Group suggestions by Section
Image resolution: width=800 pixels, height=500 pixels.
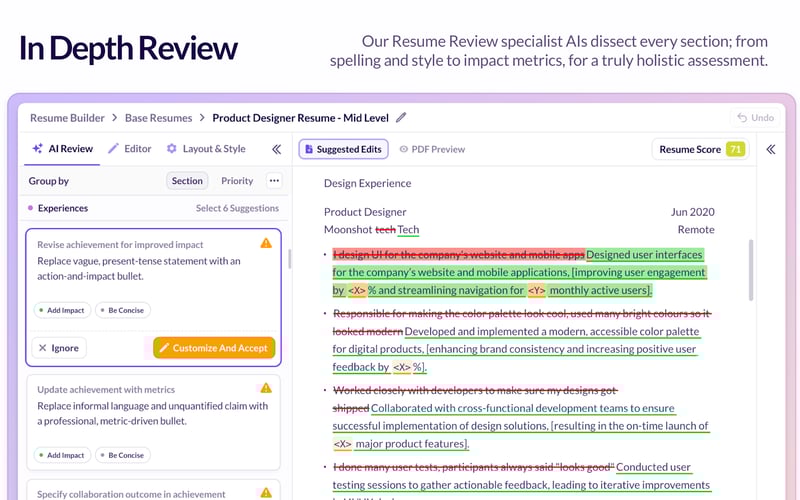pyautogui.click(x=187, y=181)
